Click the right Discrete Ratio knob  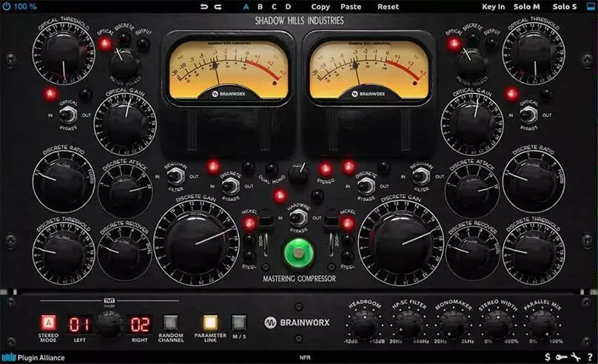pos(534,181)
